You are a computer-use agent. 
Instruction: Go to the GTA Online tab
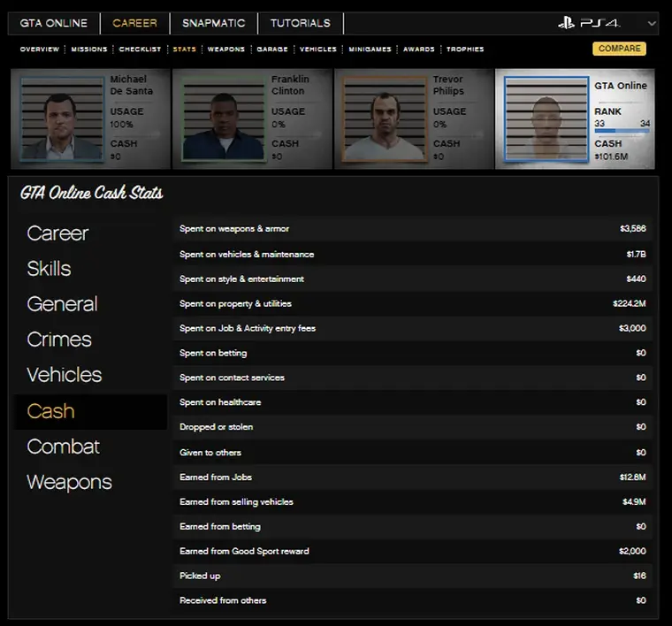click(55, 23)
